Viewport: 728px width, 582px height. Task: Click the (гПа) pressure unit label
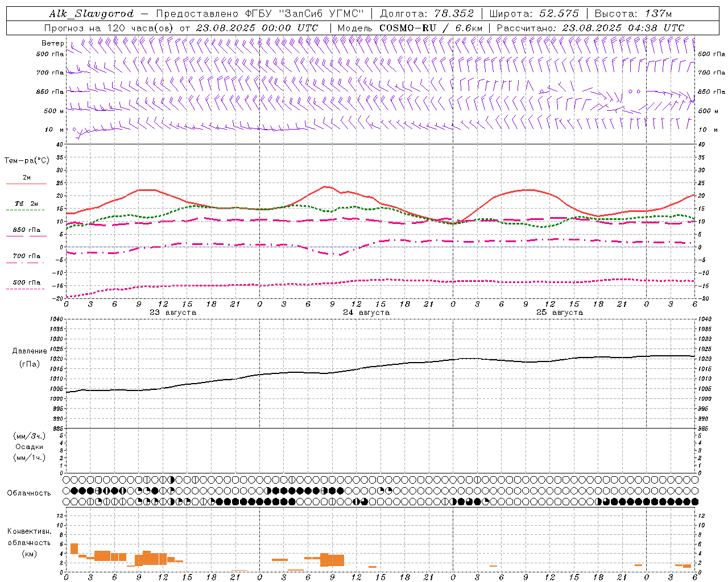point(30,364)
